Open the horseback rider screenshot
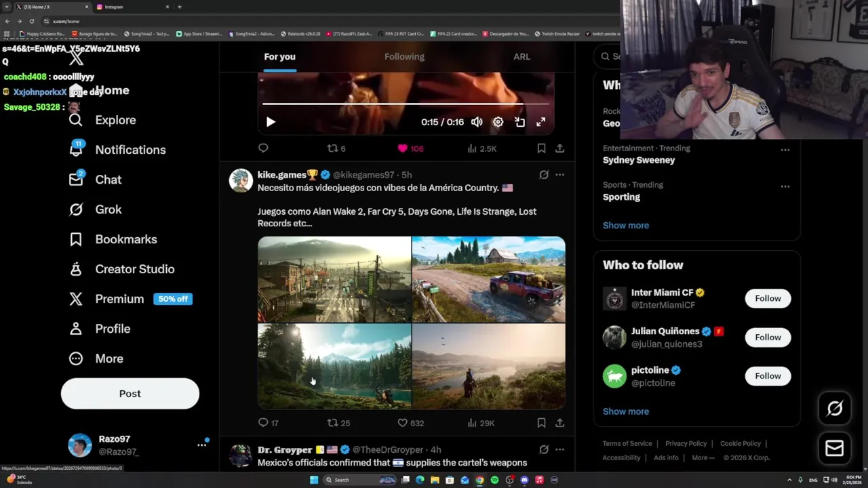The image size is (868, 488). click(x=489, y=367)
